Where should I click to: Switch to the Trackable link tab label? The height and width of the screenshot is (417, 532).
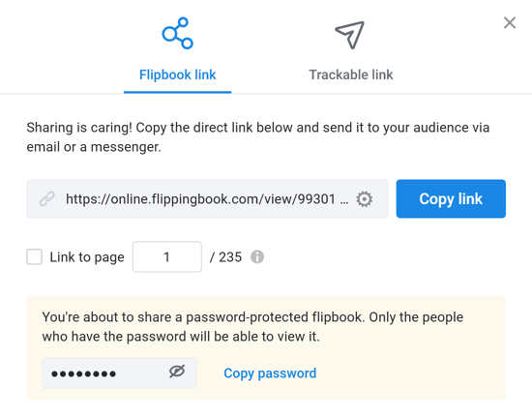click(x=351, y=74)
